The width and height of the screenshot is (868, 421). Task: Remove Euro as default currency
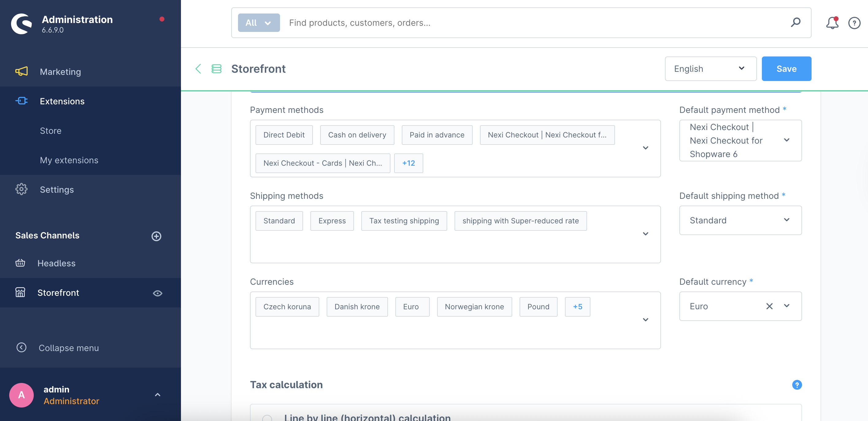tap(770, 306)
